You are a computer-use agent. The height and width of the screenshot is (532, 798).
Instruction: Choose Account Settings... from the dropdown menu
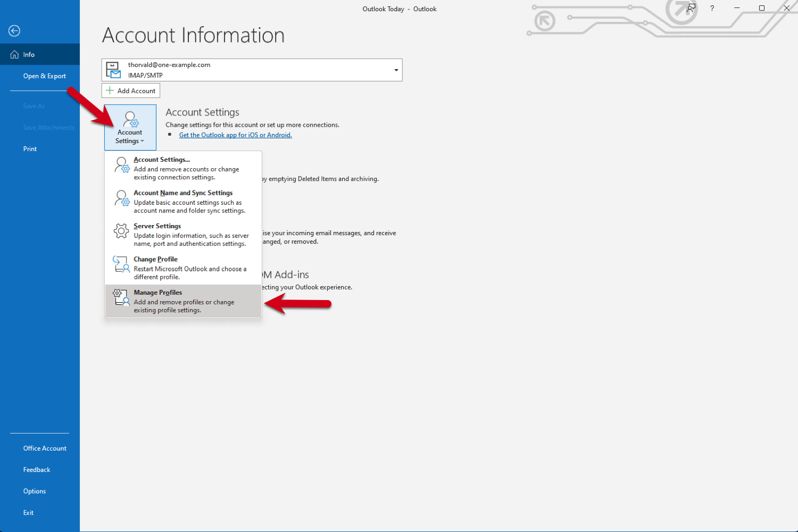162,159
